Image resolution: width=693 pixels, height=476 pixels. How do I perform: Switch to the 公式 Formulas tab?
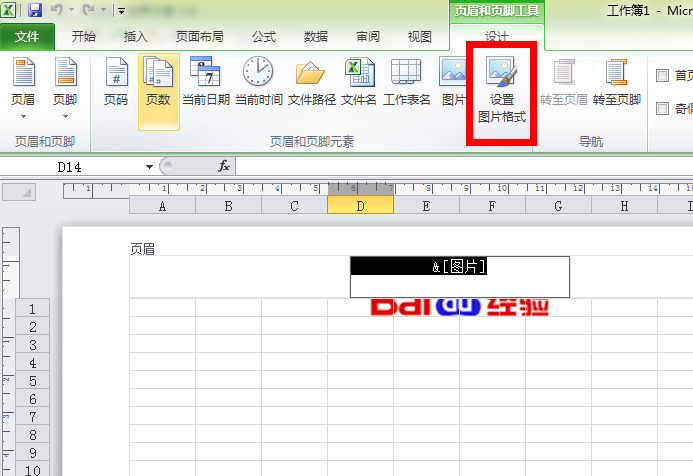(x=264, y=36)
